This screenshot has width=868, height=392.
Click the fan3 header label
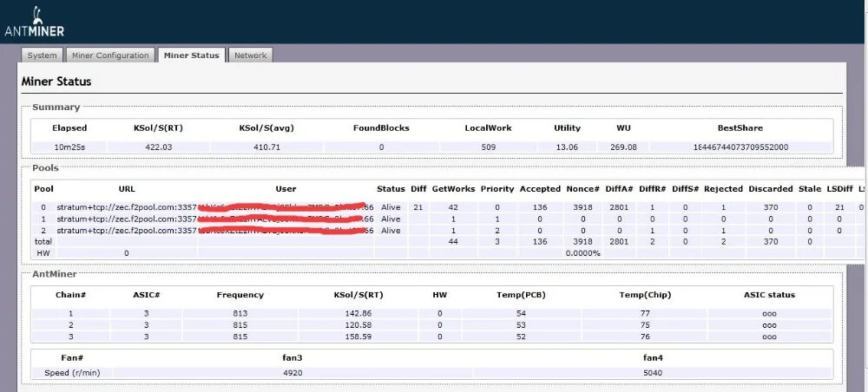tap(293, 357)
